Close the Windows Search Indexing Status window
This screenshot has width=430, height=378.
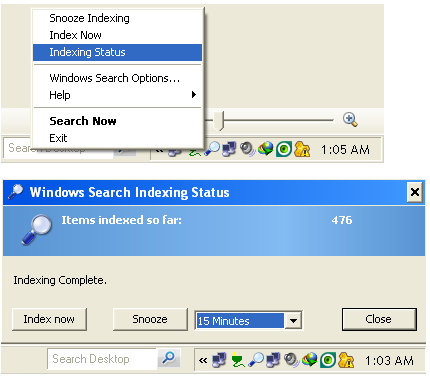(x=415, y=192)
